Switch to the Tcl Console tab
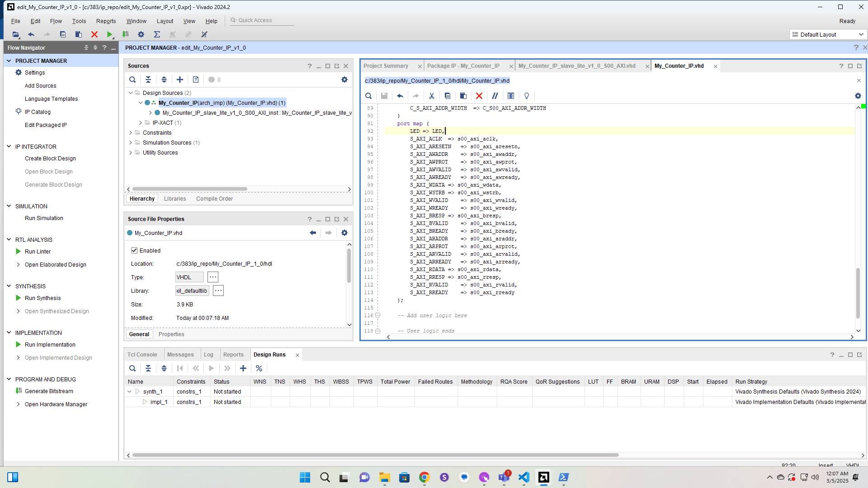868x488 pixels. 142,355
